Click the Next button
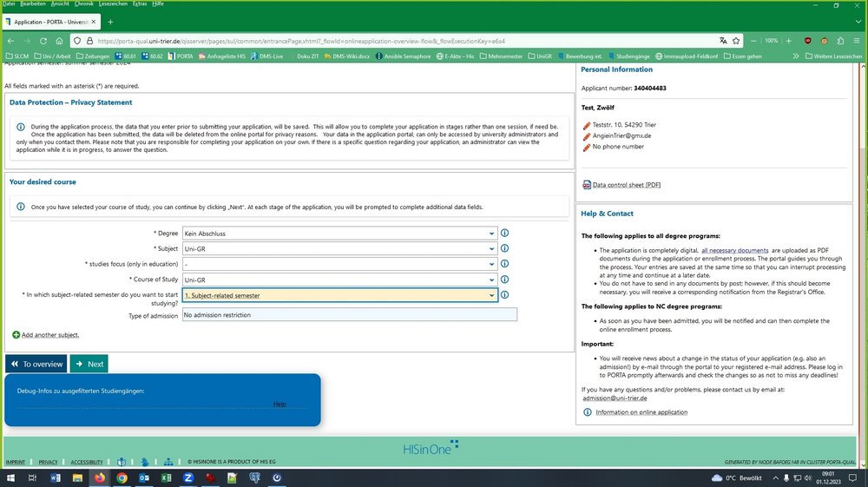 tap(89, 365)
